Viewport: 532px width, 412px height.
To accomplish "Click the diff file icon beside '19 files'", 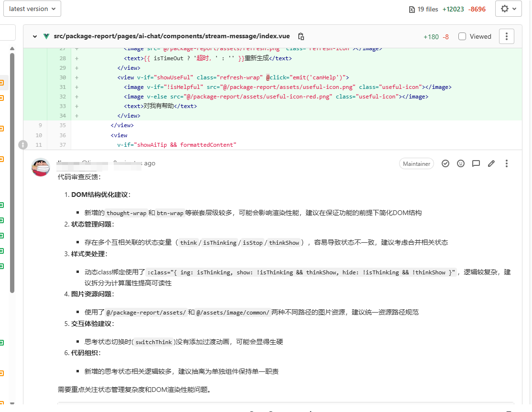I will 412,9.
